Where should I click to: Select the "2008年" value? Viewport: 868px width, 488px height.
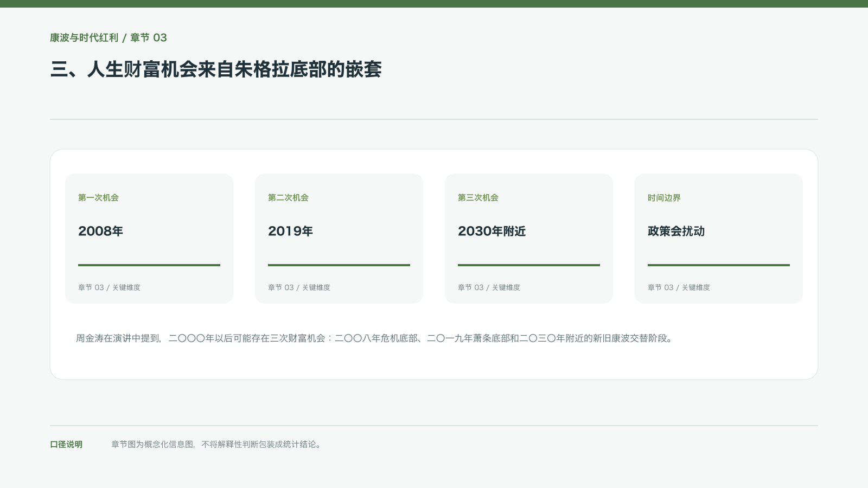click(x=100, y=231)
